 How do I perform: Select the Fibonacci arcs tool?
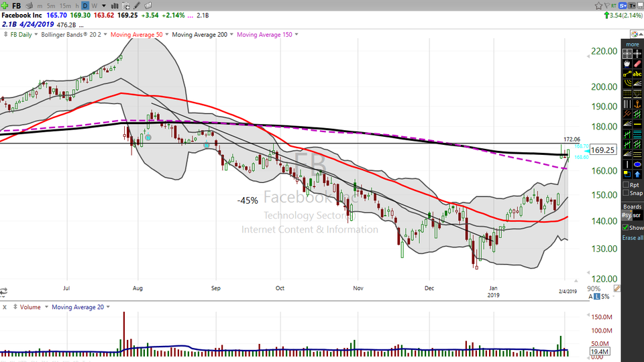(x=627, y=84)
